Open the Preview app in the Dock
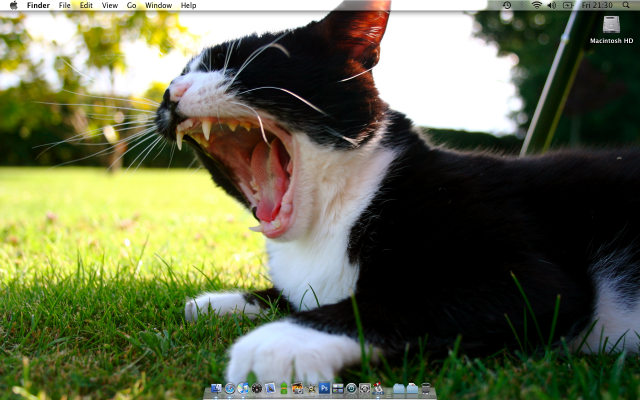The height and width of the screenshot is (400, 640). pos(270,388)
